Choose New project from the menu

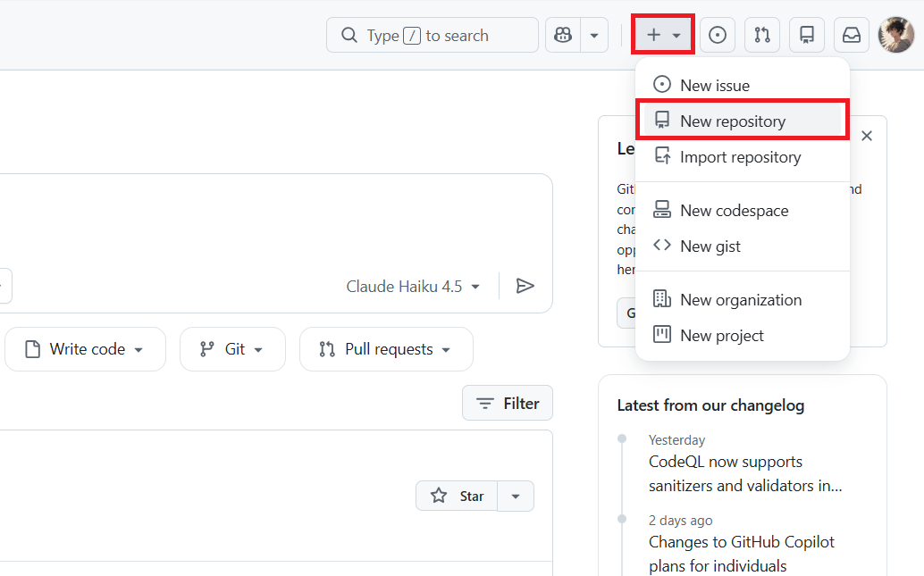pos(743,335)
